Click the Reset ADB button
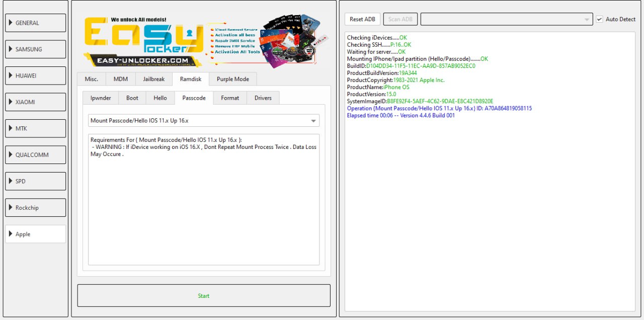644x320 pixels. click(x=363, y=19)
